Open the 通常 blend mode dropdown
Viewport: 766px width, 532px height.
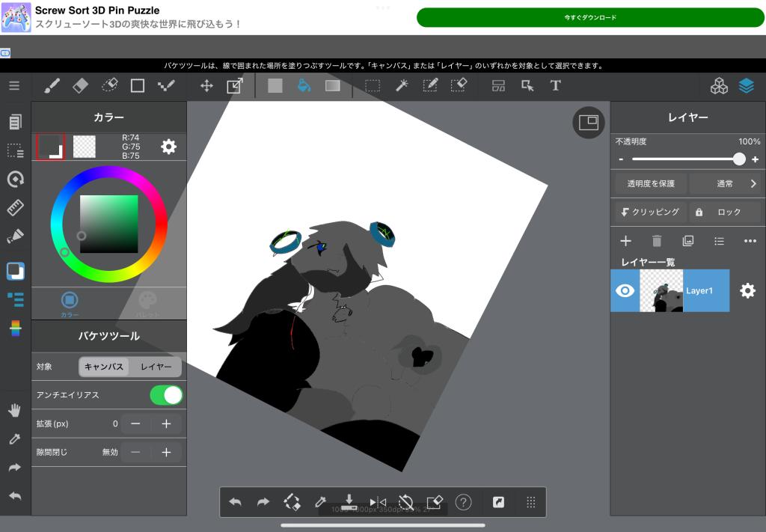coord(724,183)
